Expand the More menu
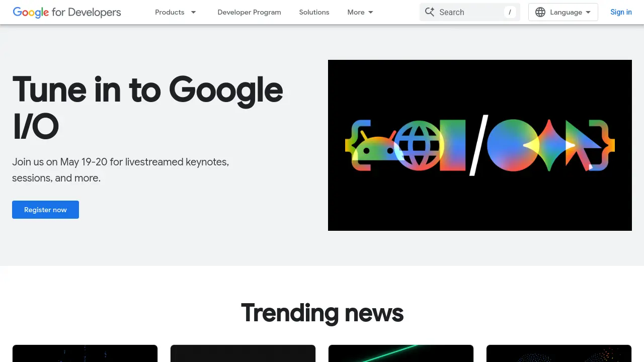This screenshot has width=644, height=362. tap(360, 12)
